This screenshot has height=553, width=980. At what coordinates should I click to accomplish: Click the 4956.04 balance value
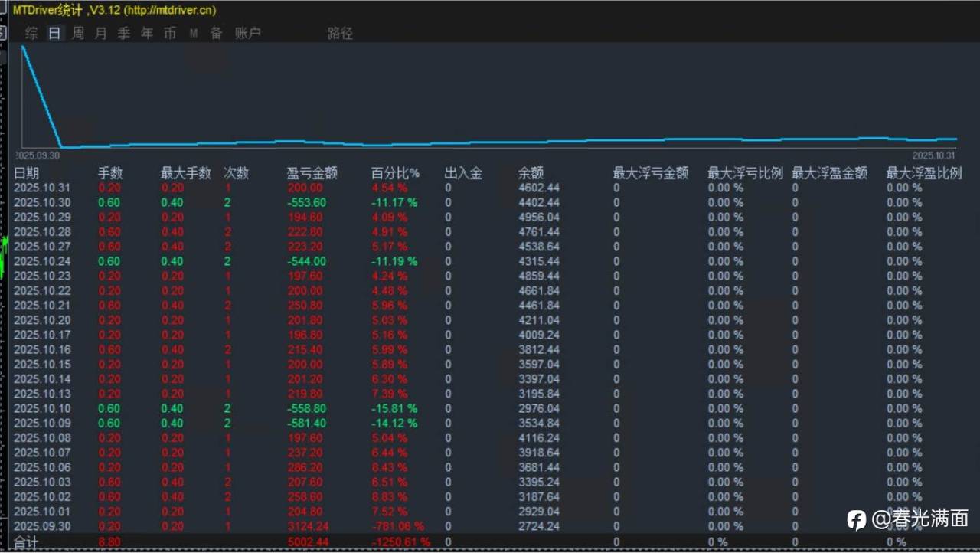(539, 218)
